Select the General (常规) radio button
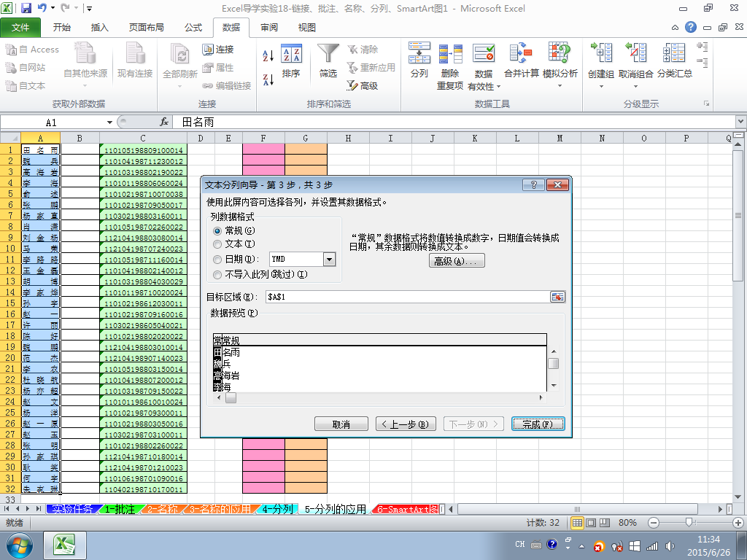 (217, 231)
